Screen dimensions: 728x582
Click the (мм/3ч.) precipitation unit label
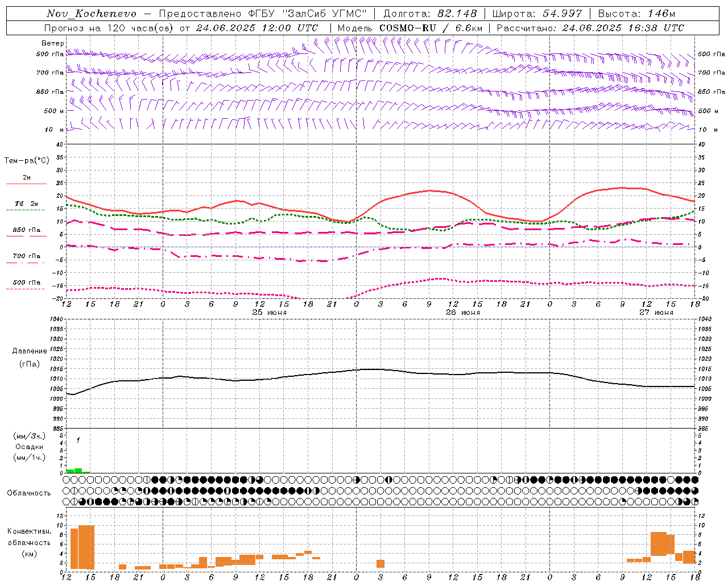point(30,436)
